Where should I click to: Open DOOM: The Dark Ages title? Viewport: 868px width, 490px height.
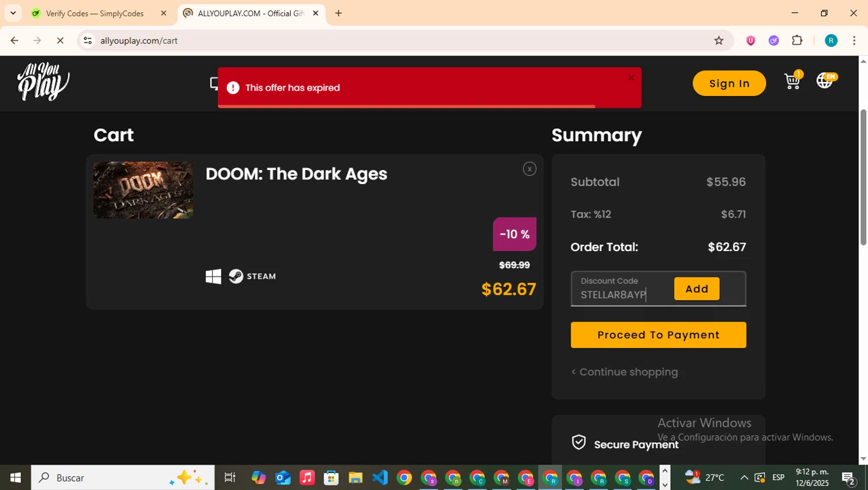[x=296, y=174]
